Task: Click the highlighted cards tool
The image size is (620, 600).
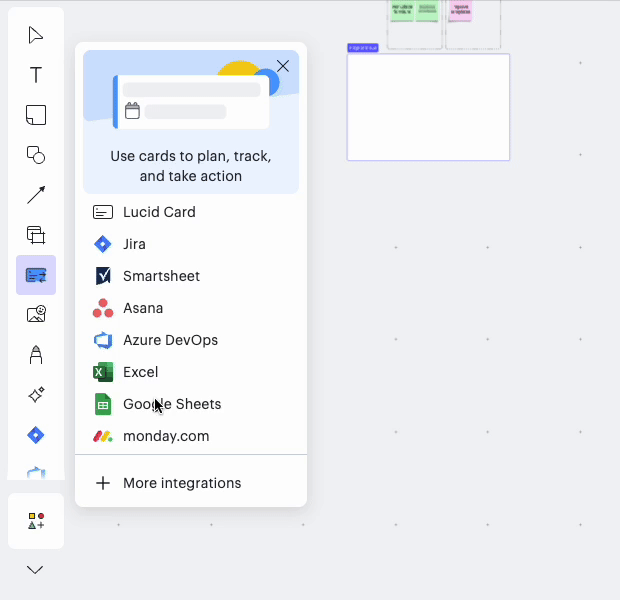Action: tap(36, 275)
